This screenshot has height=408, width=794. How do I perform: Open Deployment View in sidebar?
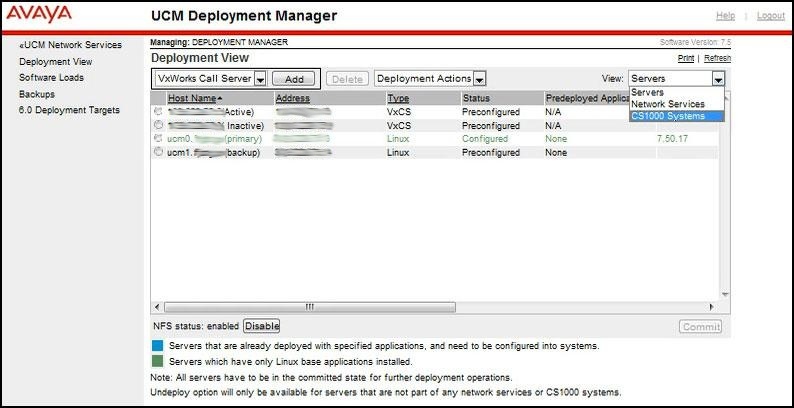pos(56,62)
